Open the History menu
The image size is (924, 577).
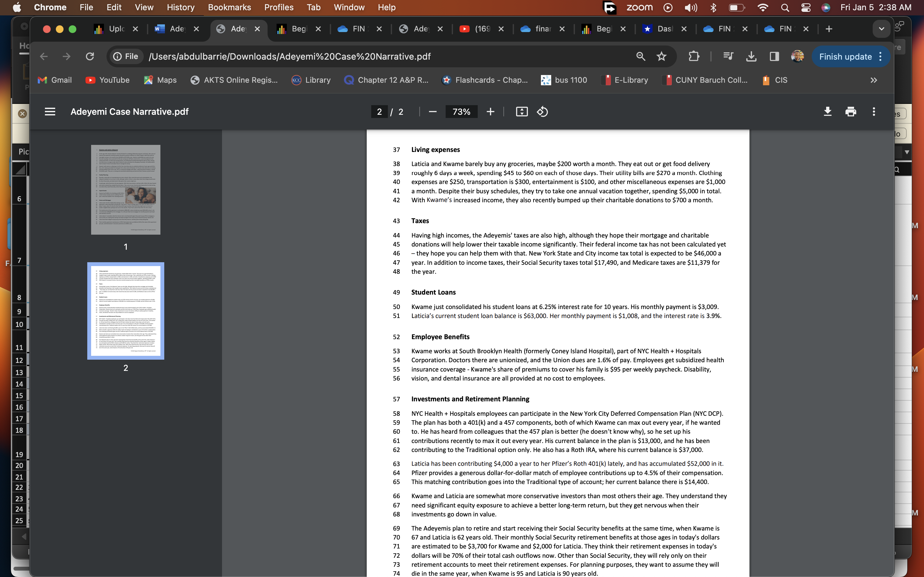pos(181,8)
